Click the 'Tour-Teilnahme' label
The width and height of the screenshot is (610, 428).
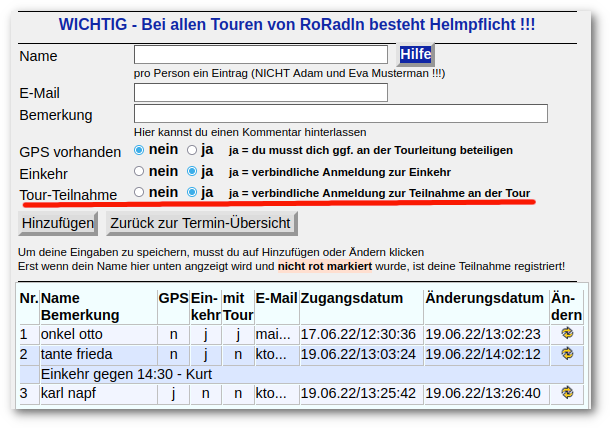(68, 195)
